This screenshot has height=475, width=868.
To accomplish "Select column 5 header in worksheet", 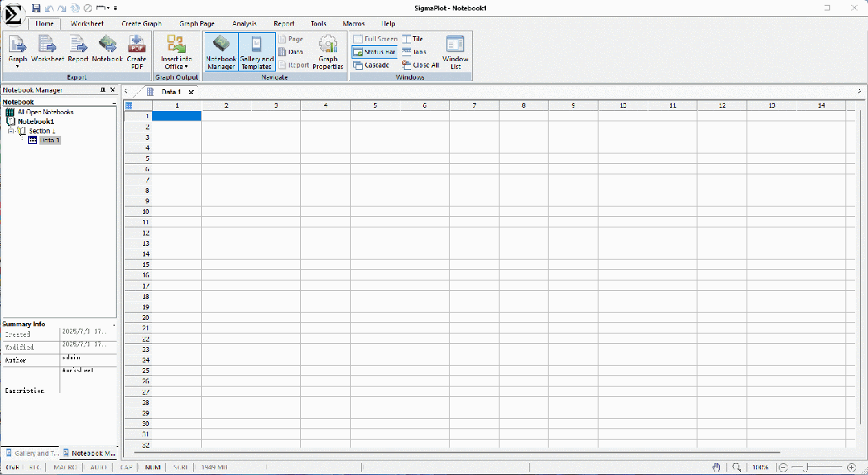I will coord(375,105).
